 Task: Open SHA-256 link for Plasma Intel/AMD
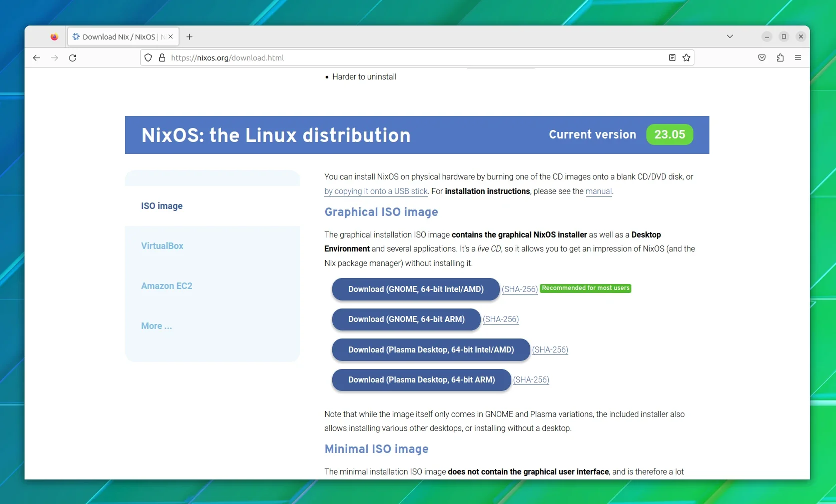550,350
